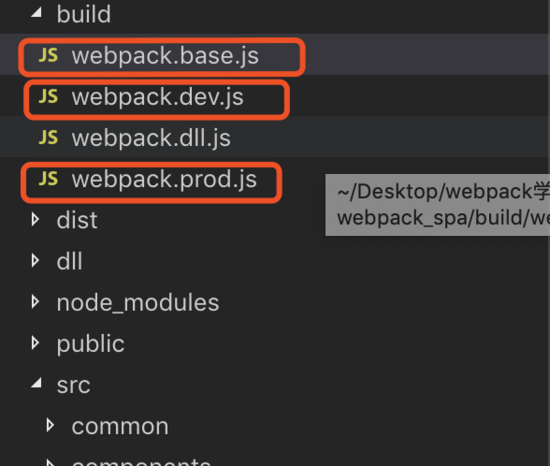Viewport: 550px width, 466px height.
Task: Click the JS icon beside webpack.dev.js
Action: coord(48,96)
